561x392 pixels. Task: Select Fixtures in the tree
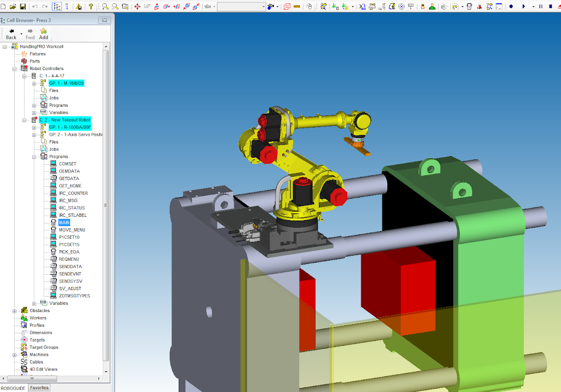click(x=38, y=54)
